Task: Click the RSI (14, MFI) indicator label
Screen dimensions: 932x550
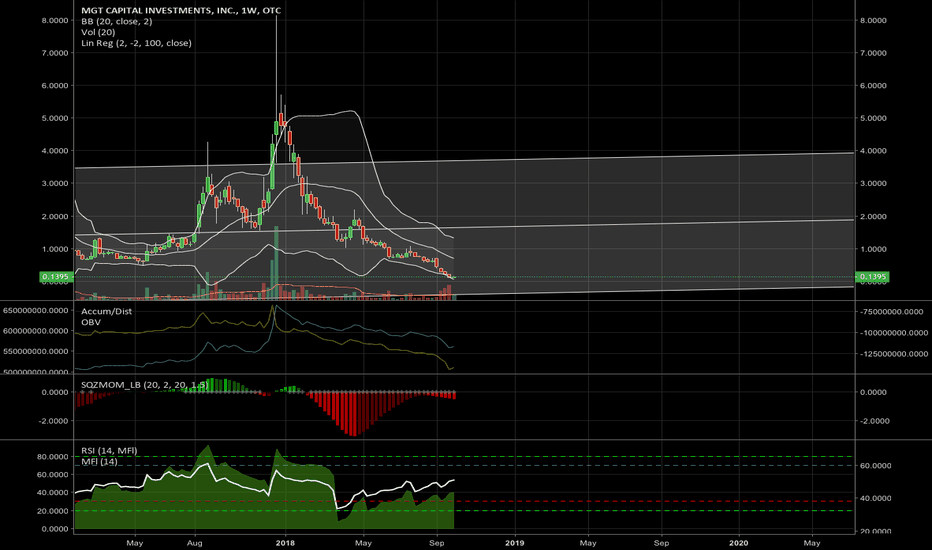Action: click(109, 450)
